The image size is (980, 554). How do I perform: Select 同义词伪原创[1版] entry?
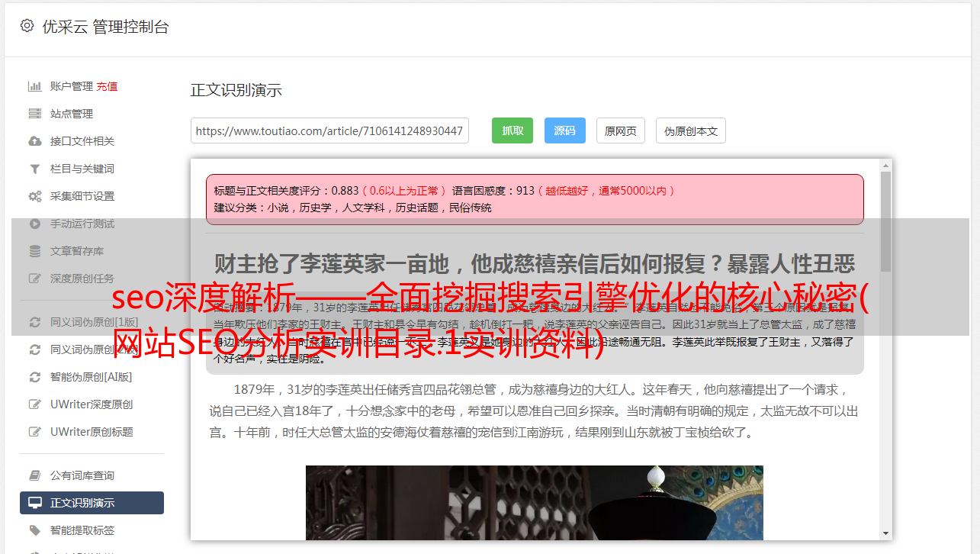(95, 322)
